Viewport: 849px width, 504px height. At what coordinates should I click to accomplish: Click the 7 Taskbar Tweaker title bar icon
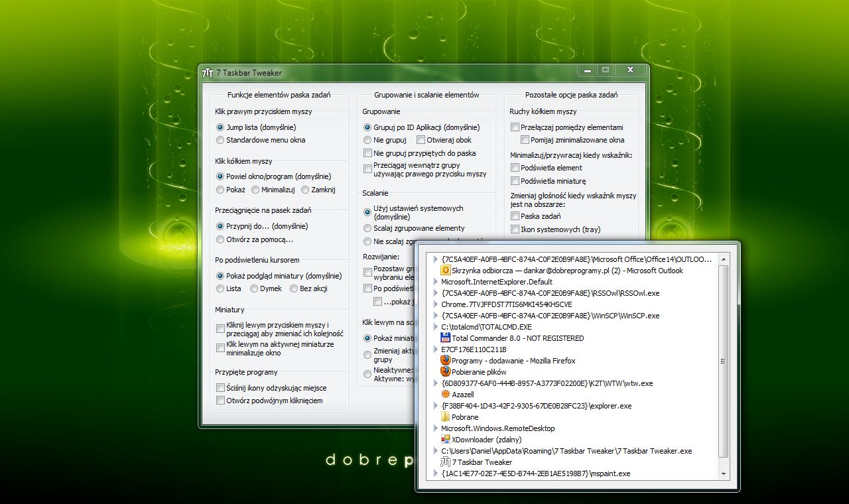208,72
